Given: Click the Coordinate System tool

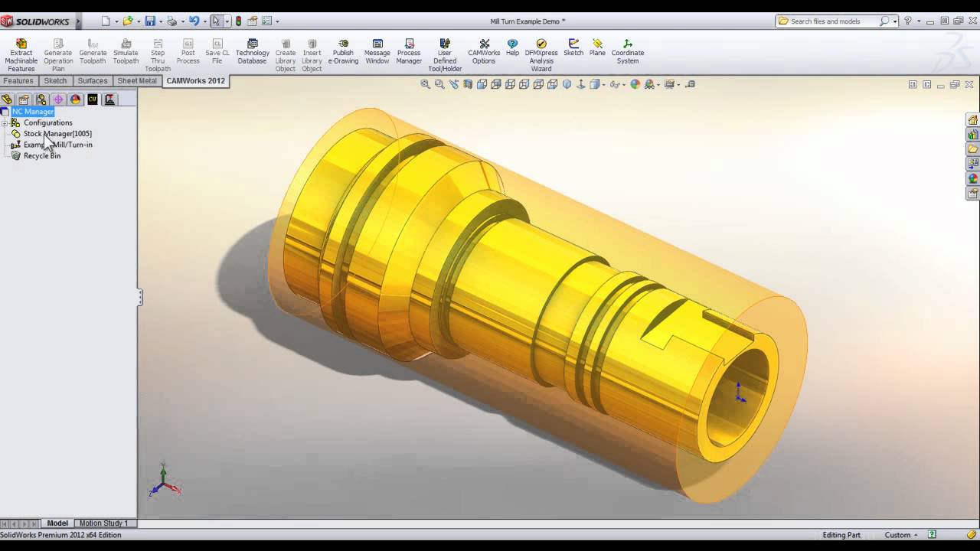Looking at the screenshot, I should coord(628,51).
